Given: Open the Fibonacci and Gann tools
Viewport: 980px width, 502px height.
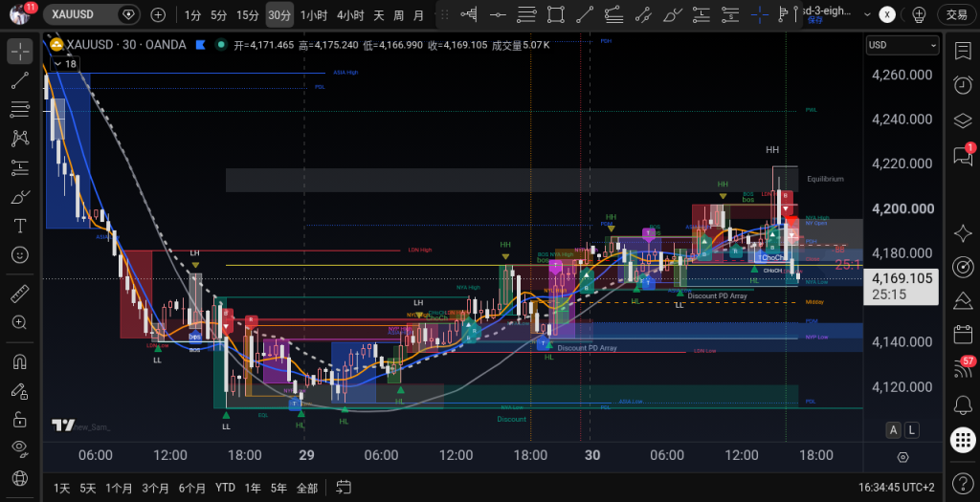Looking at the screenshot, I should 20,109.
